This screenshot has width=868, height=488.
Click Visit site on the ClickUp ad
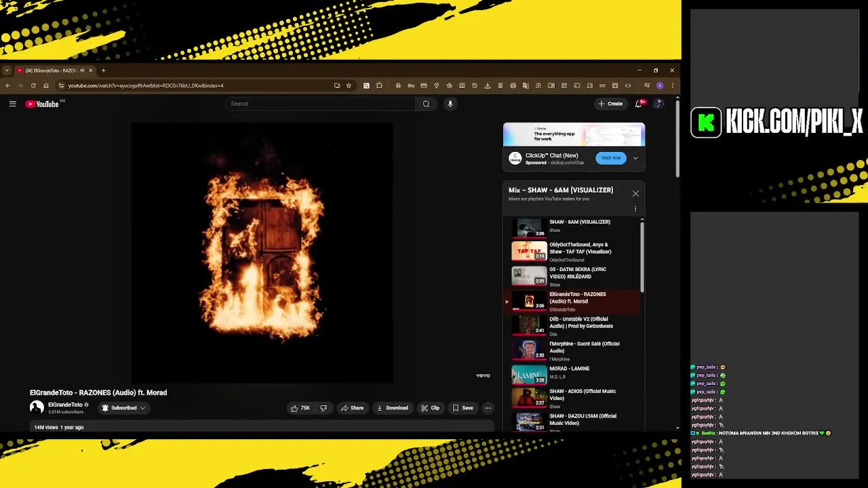point(610,158)
